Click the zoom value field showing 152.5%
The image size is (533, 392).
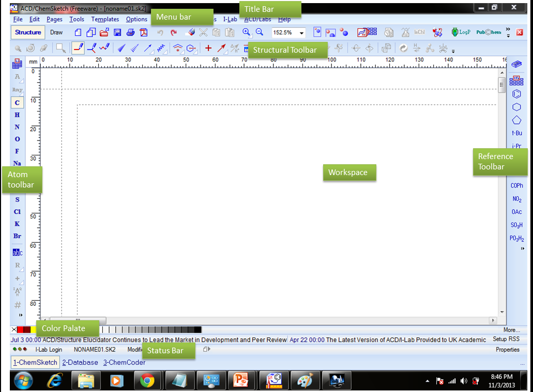pos(285,33)
